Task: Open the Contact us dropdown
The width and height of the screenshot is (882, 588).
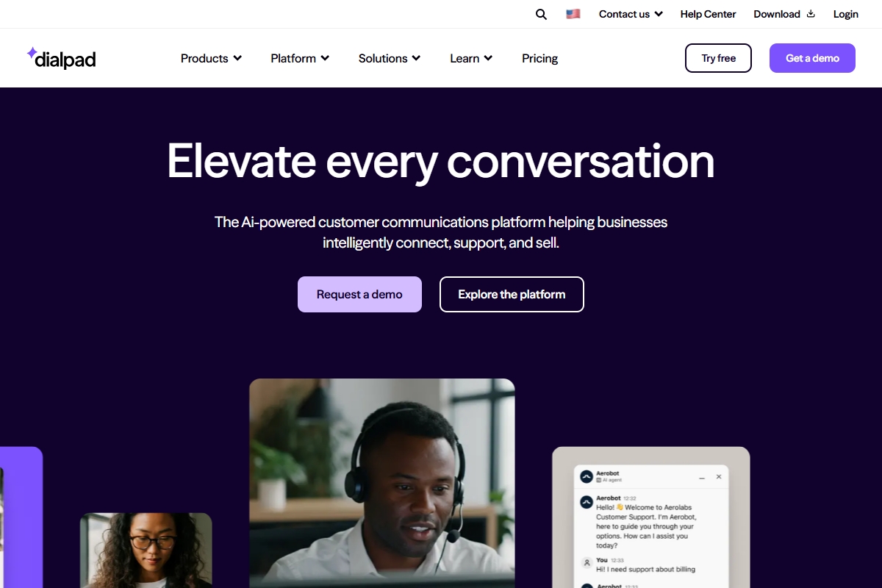Action: [x=631, y=14]
